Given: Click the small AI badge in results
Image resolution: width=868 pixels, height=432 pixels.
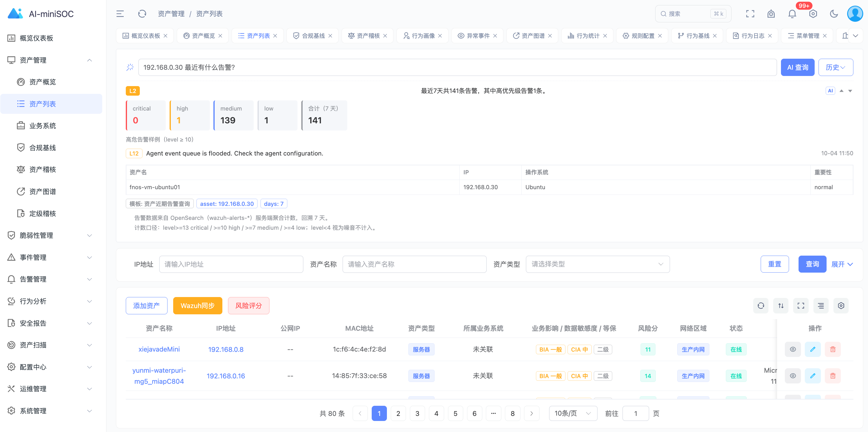Looking at the screenshot, I should 830,91.
